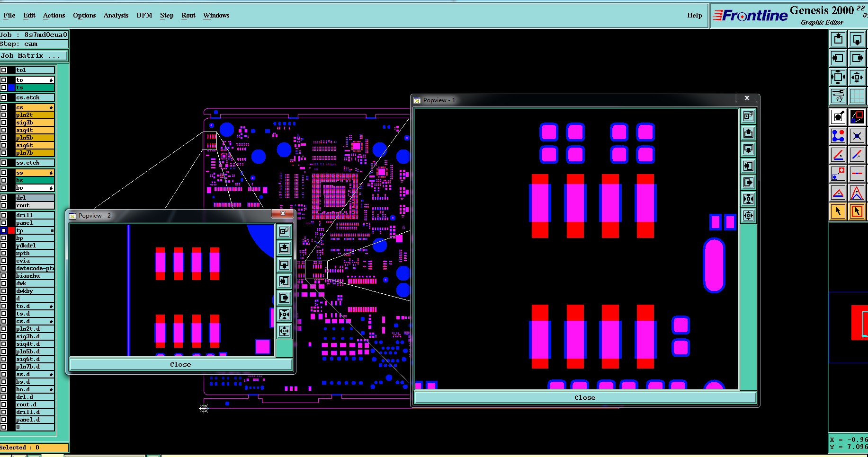The width and height of the screenshot is (868, 457).
Task: Click the pan up icon in Popview 1
Action: (749, 132)
